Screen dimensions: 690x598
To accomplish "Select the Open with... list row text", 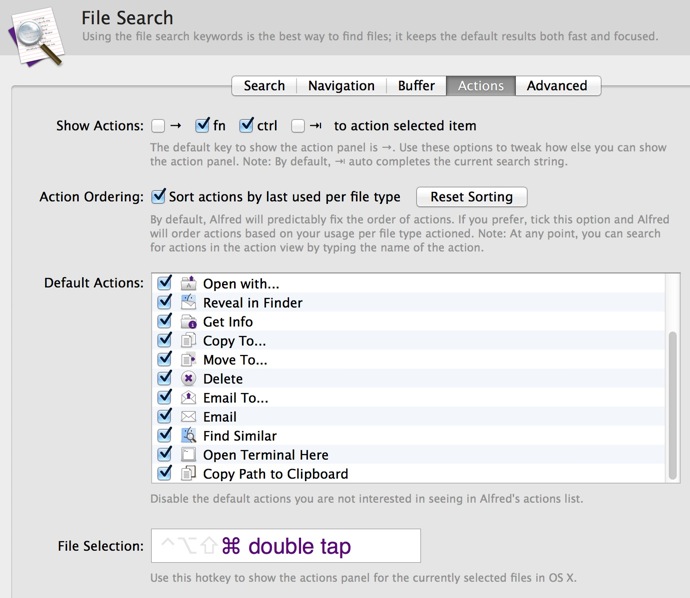I will (241, 284).
